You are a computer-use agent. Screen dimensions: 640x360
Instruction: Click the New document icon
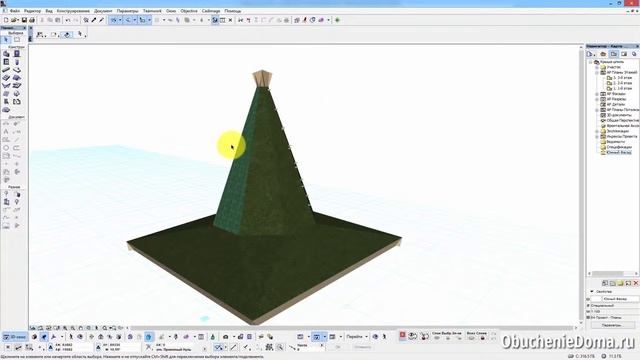(6, 20)
